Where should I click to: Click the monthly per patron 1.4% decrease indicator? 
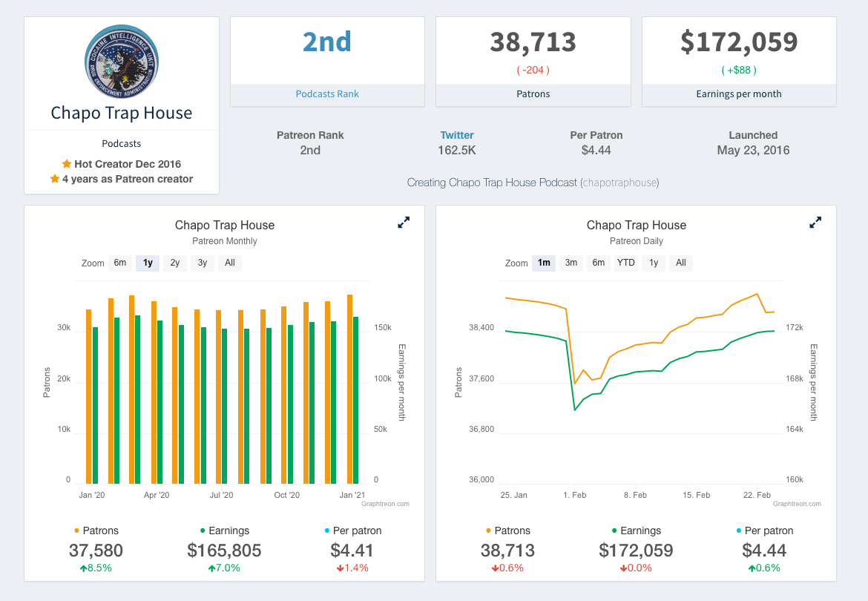pyautogui.click(x=352, y=568)
